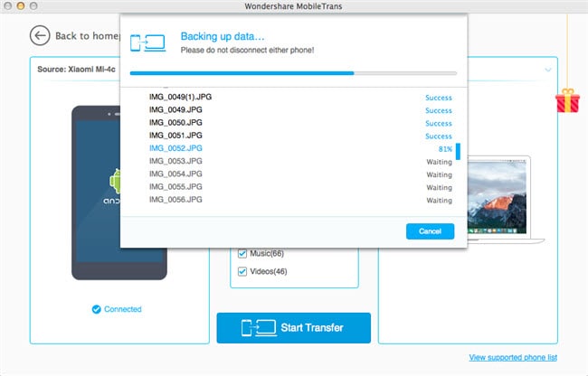This screenshot has height=376, width=588.
Task: Click the yellow minimize window button
Action: 21,6
